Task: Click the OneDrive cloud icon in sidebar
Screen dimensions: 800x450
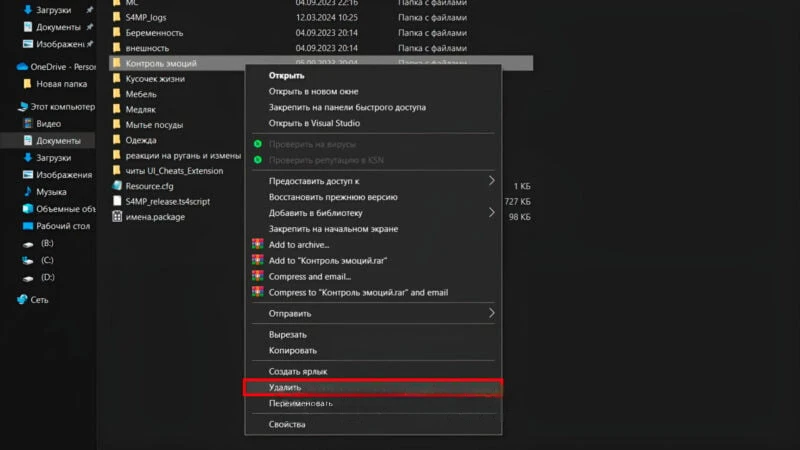Action: pos(22,67)
